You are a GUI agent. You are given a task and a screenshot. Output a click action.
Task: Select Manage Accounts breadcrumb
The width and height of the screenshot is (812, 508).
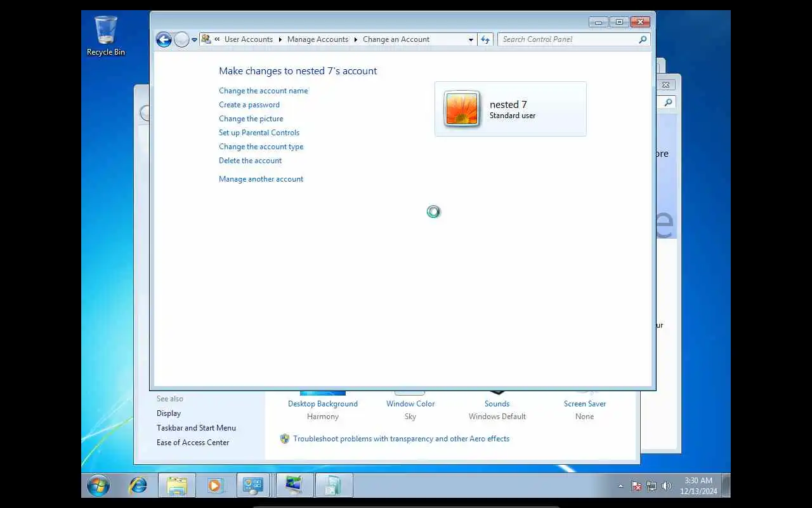318,39
